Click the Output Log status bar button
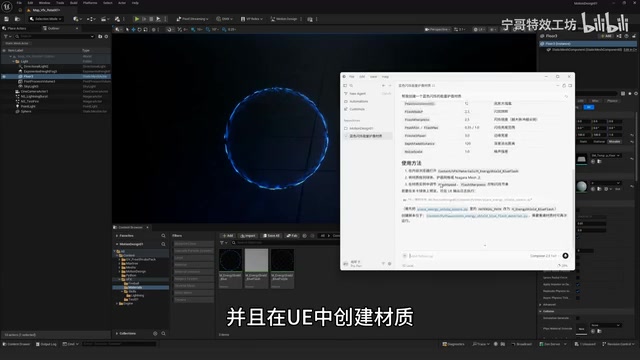Screen dimensions: 640x360 point(46,344)
